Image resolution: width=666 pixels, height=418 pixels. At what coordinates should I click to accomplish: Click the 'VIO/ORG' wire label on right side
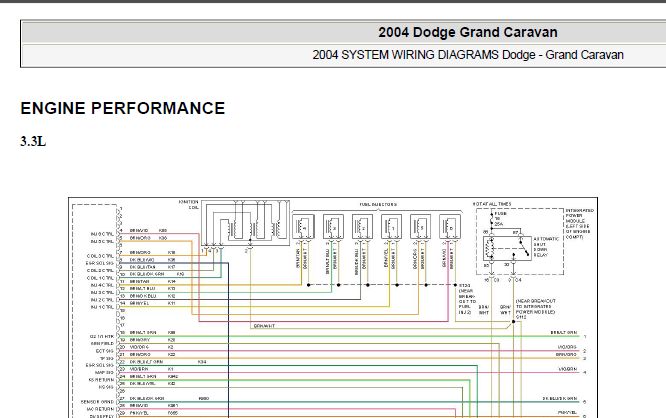pyautogui.click(x=567, y=347)
